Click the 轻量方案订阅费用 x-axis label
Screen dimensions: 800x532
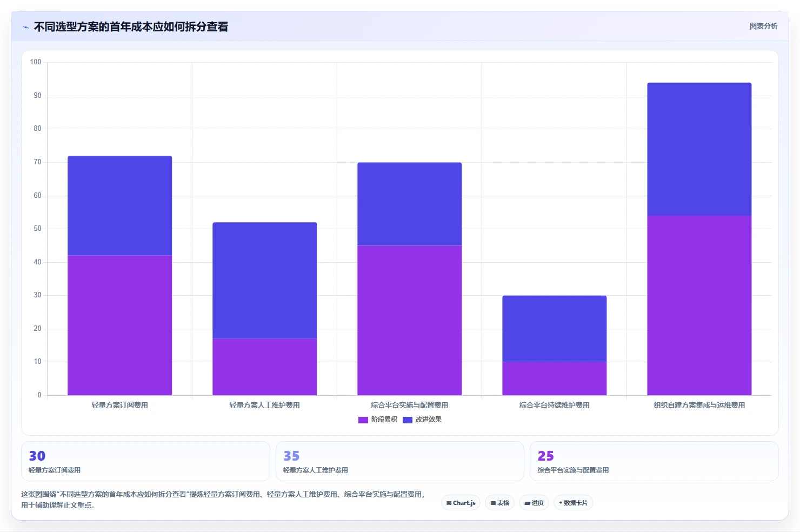pos(120,405)
